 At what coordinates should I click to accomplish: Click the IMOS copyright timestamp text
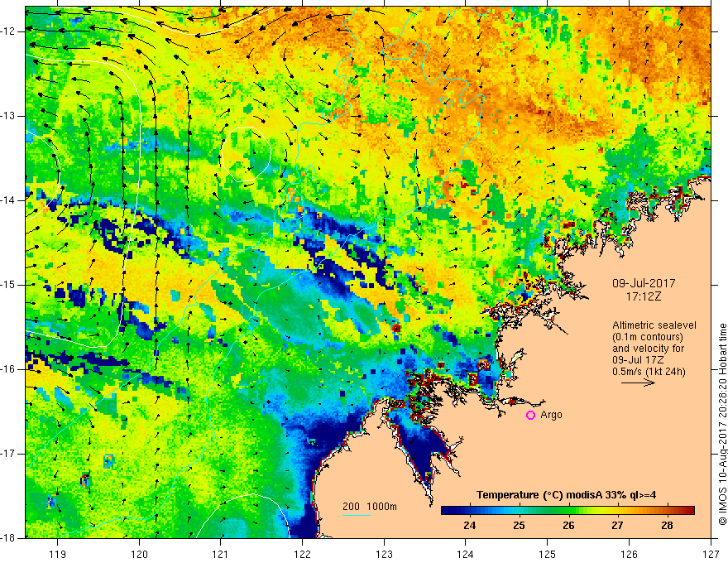[x=722, y=425]
